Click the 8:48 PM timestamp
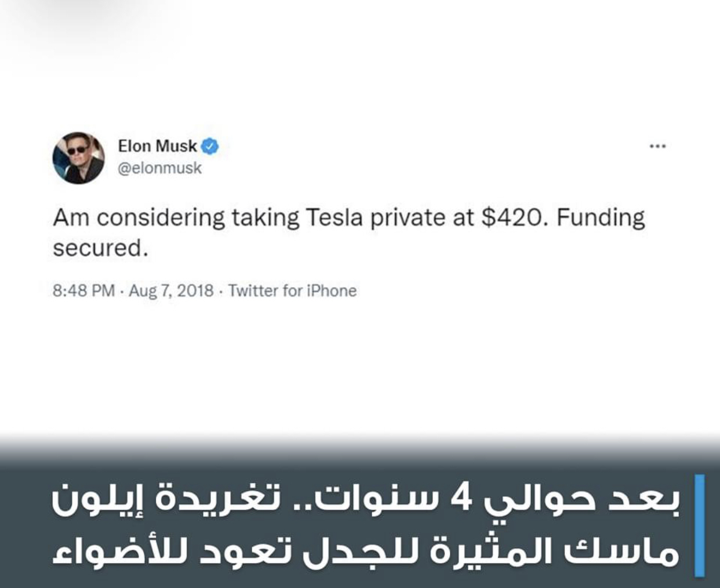Viewport: 720px width, 588px height. (x=83, y=291)
